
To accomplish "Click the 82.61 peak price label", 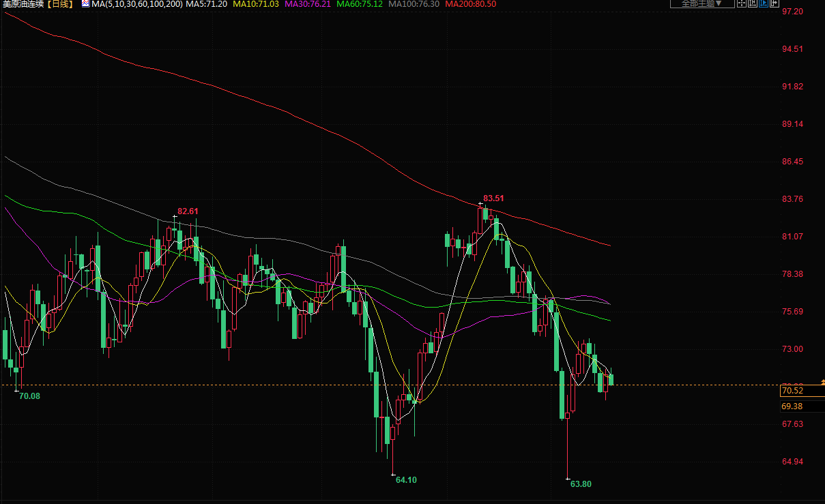I will [188, 211].
